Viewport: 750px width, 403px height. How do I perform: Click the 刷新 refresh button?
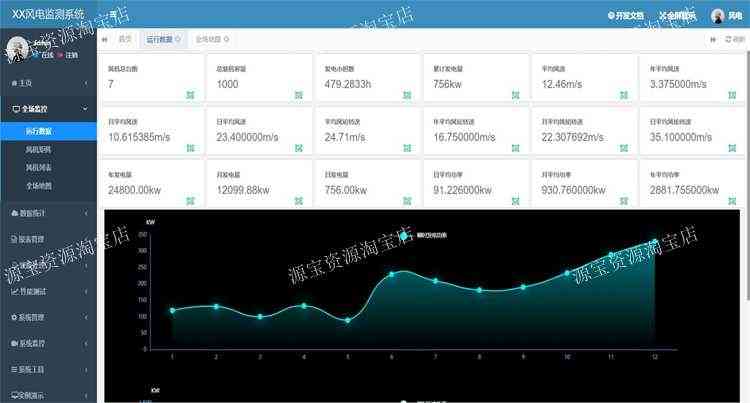coord(735,39)
